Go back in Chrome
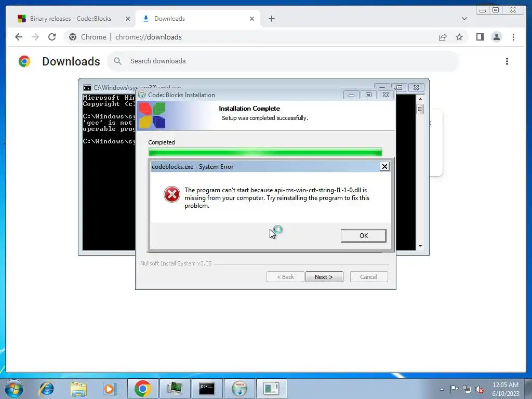 [19, 37]
